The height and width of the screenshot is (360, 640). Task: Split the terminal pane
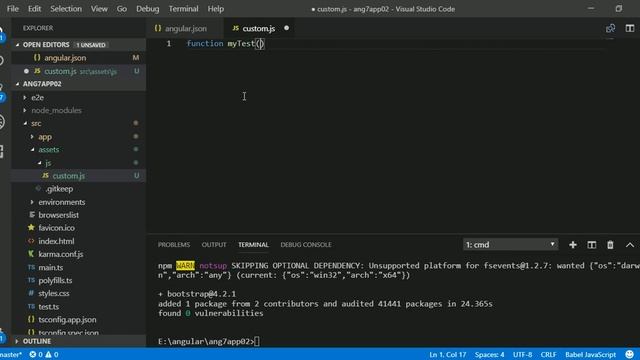coord(591,245)
